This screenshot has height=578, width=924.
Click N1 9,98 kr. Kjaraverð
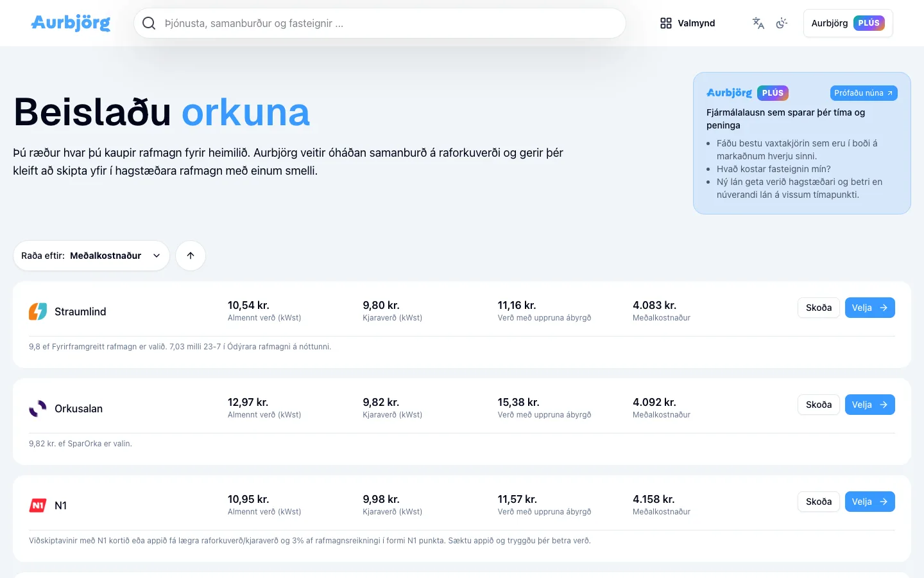pyautogui.click(x=393, y=505)
